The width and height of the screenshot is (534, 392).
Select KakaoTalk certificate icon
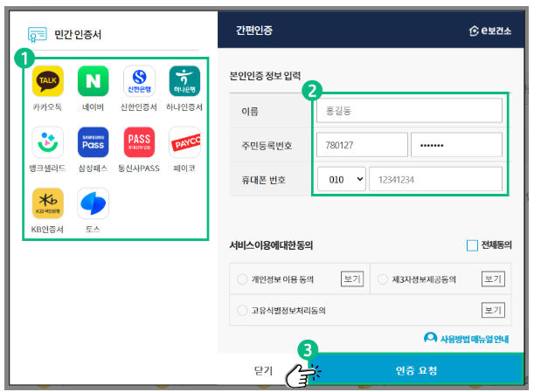click(x=48, y=81)
